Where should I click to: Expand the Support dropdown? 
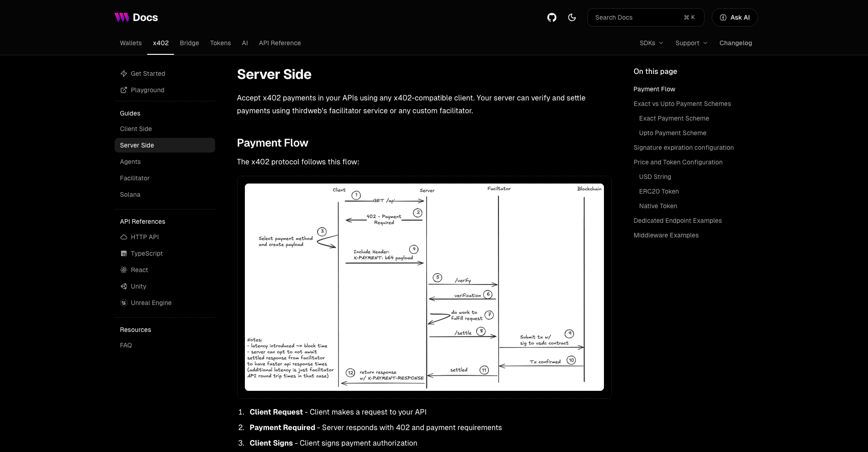pyautogui.click(x=691, y=43)
